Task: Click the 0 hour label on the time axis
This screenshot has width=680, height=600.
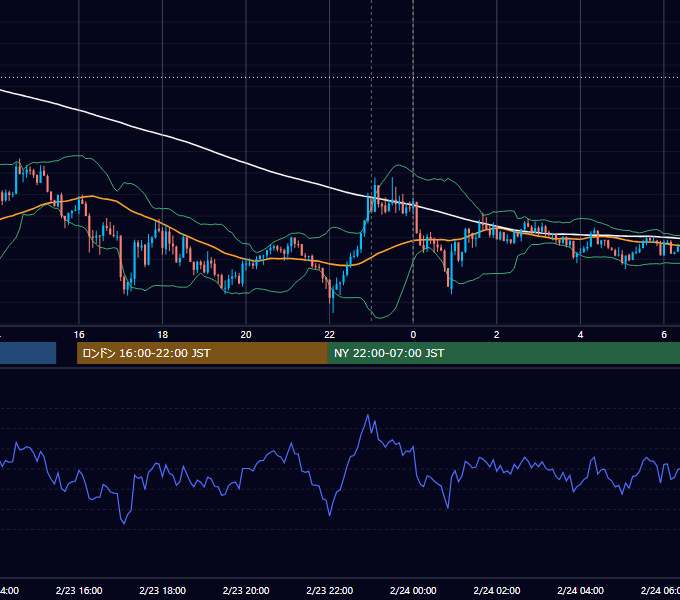Action: point(413,335)
